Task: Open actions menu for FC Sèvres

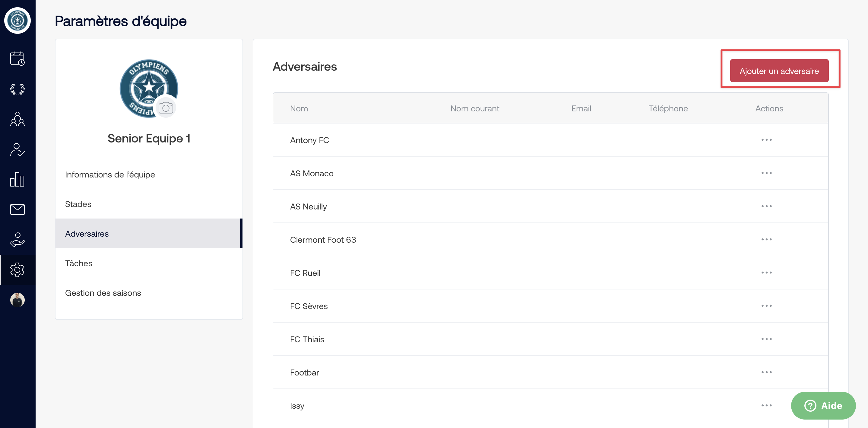Action: 766,306
